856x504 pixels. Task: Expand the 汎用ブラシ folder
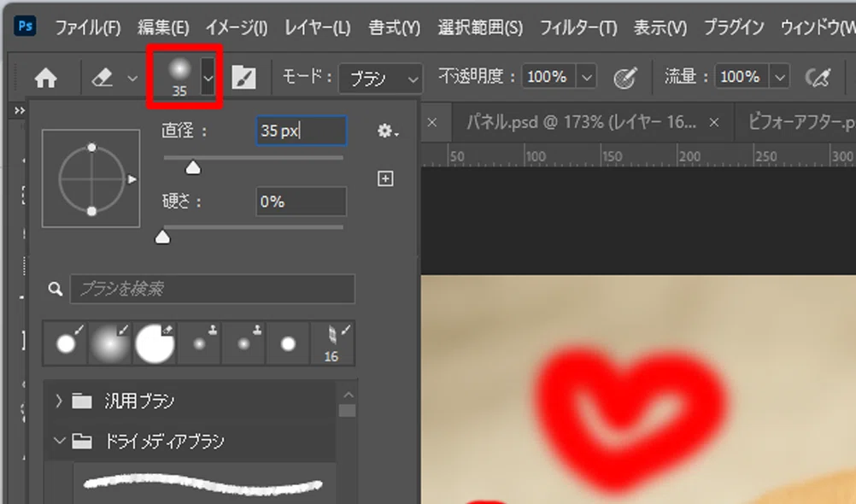(x=59, y=401)
